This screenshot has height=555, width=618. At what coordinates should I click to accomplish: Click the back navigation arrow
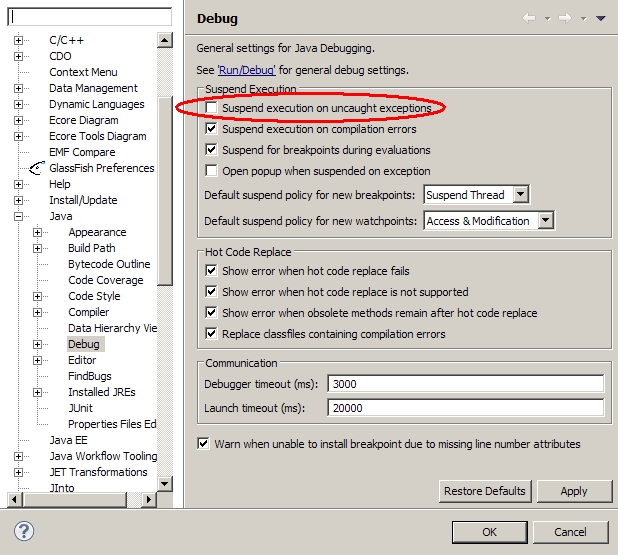coord(529,18)
